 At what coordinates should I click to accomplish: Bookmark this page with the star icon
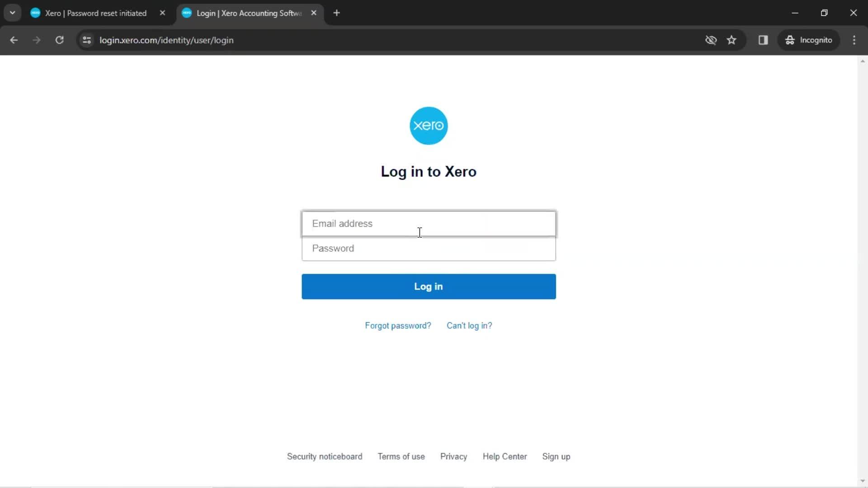(731, 40)
